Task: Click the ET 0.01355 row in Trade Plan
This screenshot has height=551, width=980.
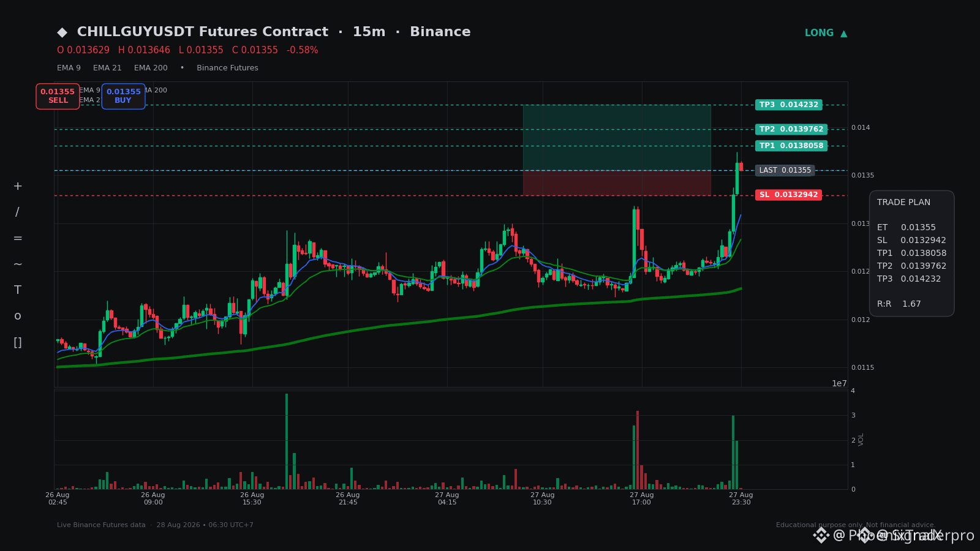Action: pos(907,227)
